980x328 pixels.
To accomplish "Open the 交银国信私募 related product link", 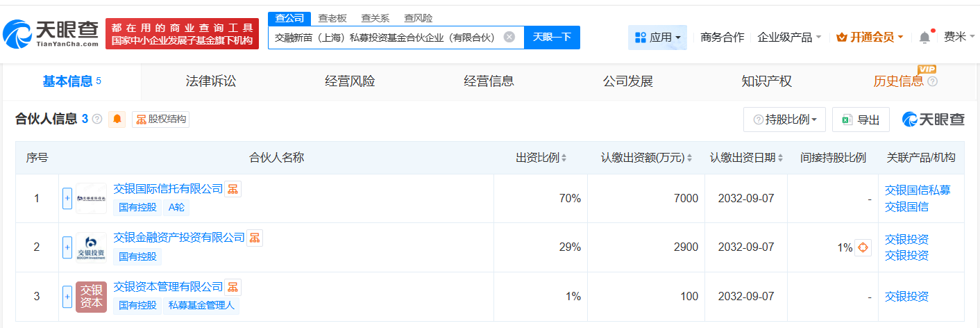I will pos(918,190).
